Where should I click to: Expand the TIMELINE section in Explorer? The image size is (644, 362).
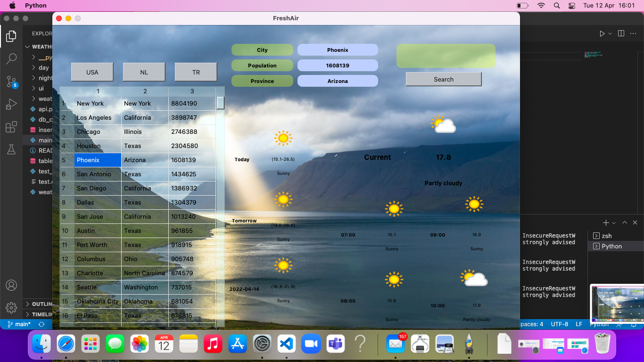pos(39,314)
